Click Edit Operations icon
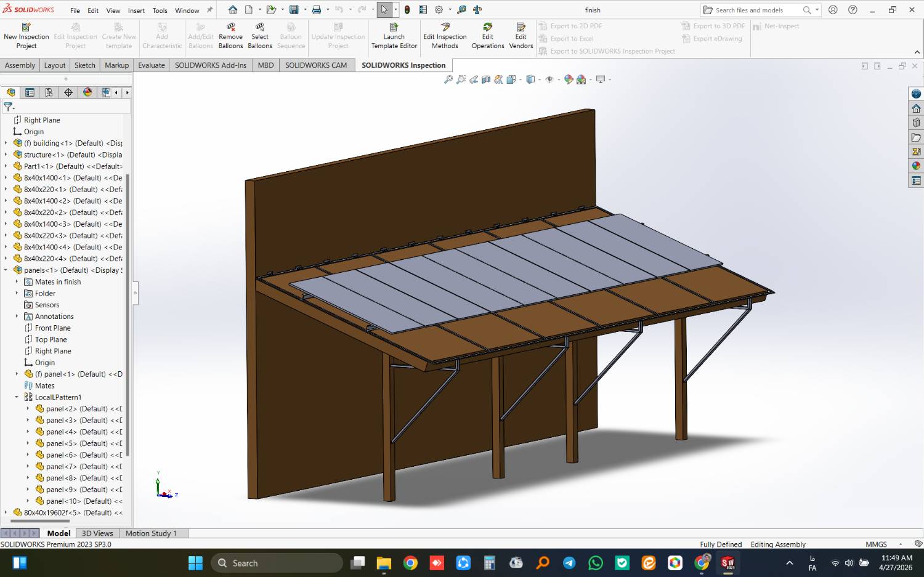Viewport: 924px width, 577px height. point(487,36)
